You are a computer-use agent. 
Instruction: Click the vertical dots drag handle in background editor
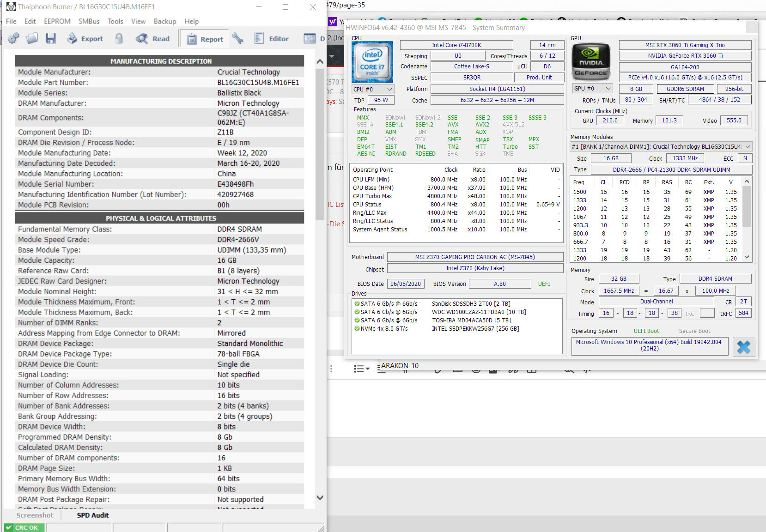[x=331, y=369]
